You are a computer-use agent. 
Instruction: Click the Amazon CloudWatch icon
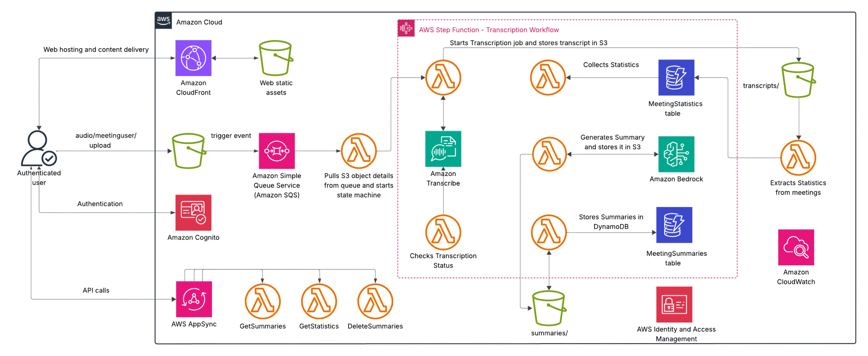796,248
